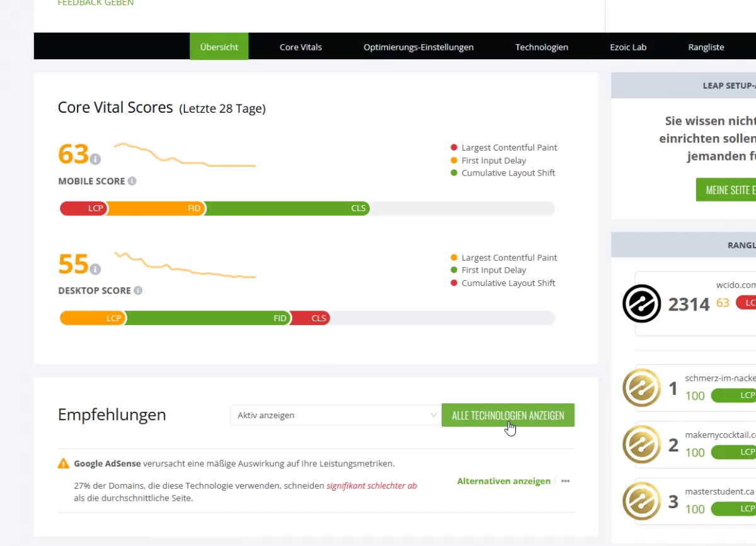The image size is (756, 546).
Task: Go to the Ezoic Lab tab
Action: [x=628, y=47]
